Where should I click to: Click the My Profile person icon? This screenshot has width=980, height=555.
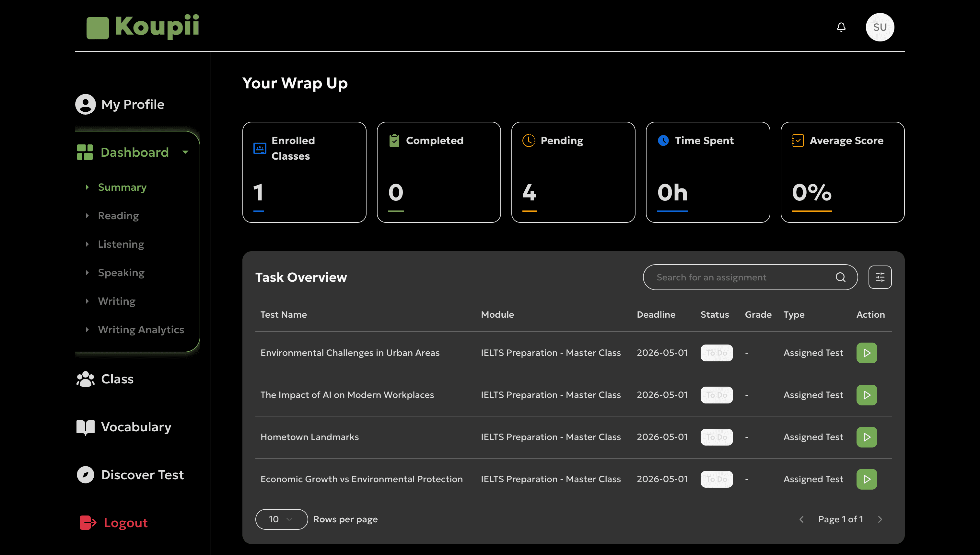pyautogui.click(x=85, y=104)
